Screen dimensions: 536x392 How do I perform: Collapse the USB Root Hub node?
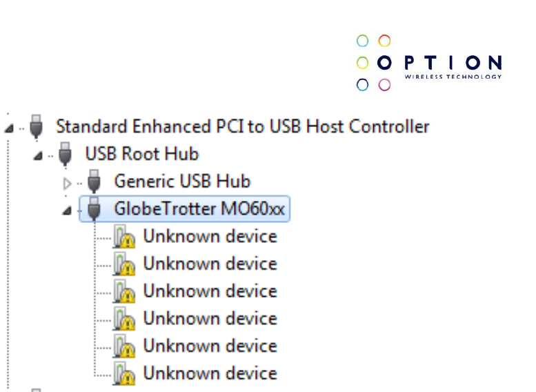tap(38, 156)
